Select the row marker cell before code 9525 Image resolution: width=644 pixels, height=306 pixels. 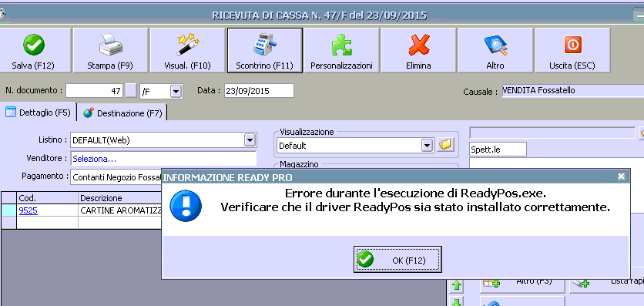click(x=8, y=210)
